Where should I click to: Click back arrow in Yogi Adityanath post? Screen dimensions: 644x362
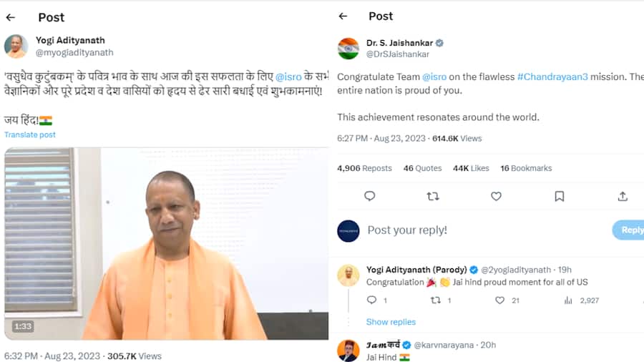(x=11, y=17)
